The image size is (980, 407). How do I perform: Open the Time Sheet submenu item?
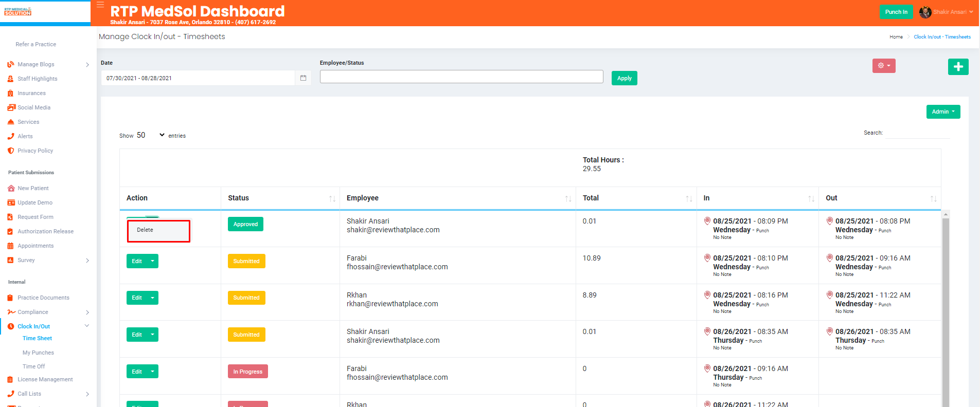37,338
